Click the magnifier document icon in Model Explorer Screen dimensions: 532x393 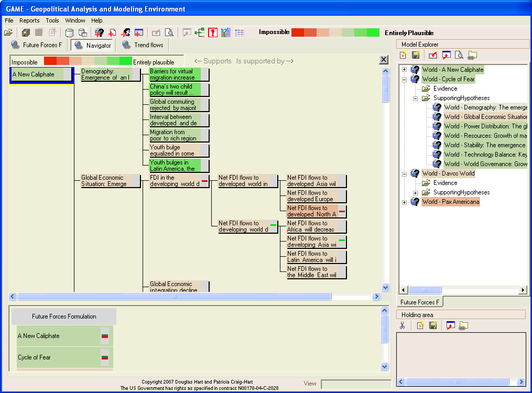pyautogui.click(x=459, y=55)
